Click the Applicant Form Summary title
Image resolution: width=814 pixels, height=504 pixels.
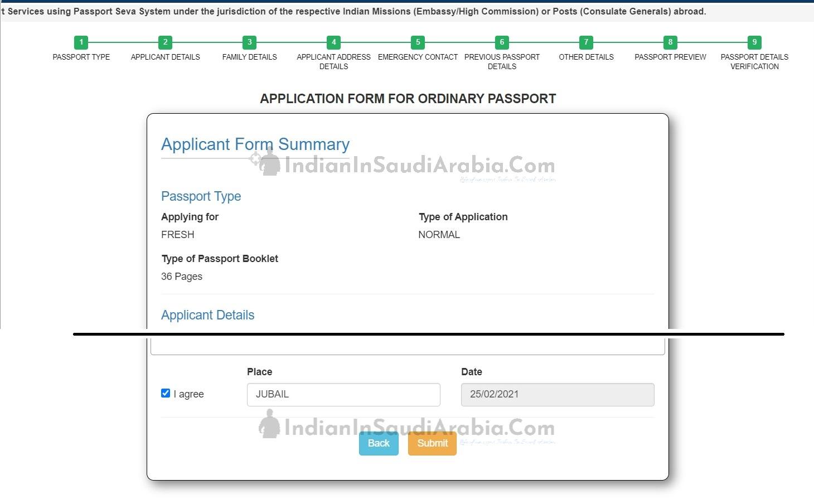click(x=255, y=144)
